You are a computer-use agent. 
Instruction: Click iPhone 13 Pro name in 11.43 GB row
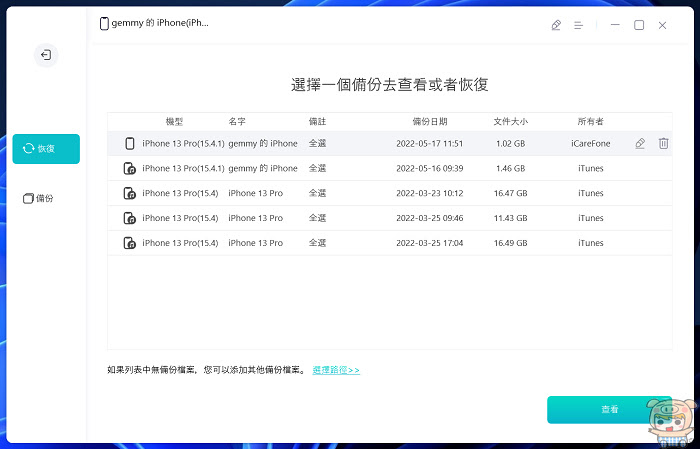click(256, 219)
